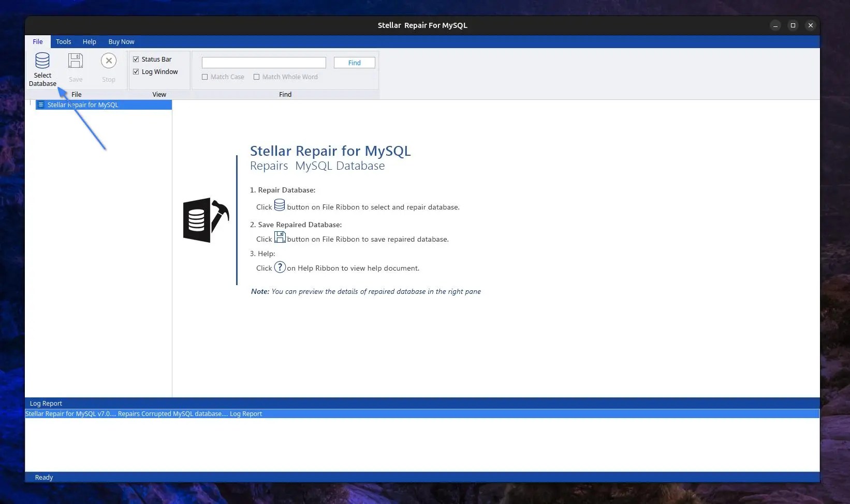
Task: Click the '2. Save Repaired Database:' step text
Action: pos(296,225)
